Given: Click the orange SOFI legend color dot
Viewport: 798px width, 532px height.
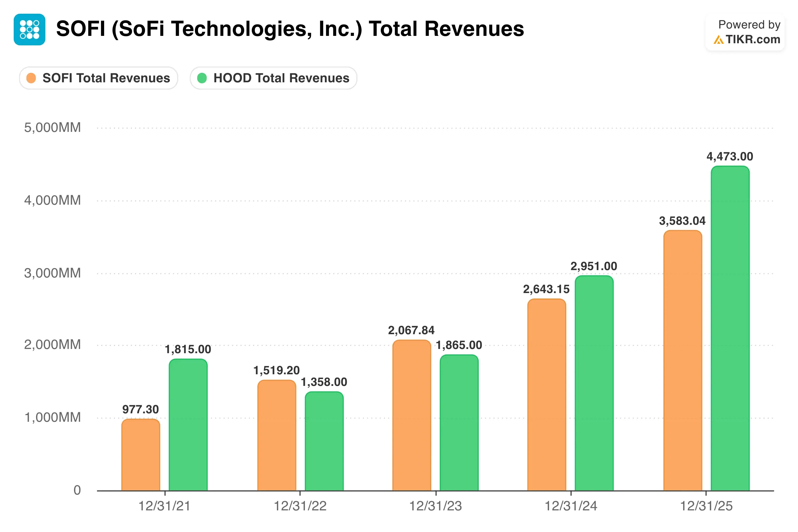Looking at the screenshot, I should [x=31, y=78].
